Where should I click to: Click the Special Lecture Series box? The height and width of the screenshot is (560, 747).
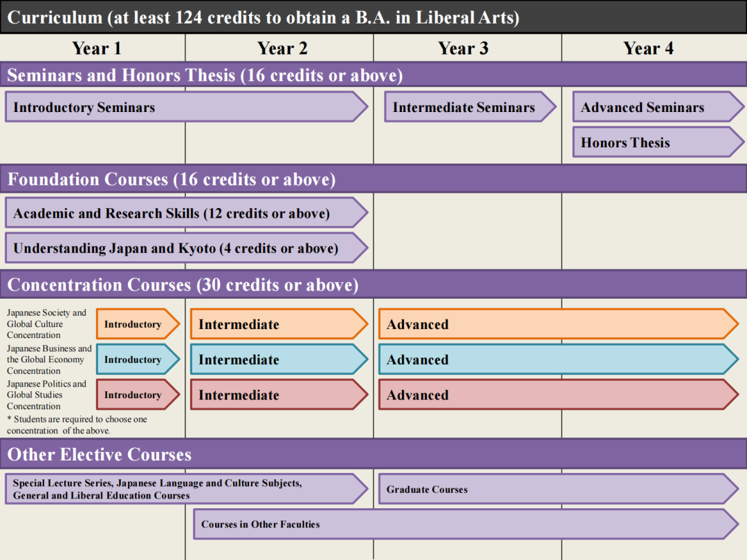(x=185, y=489)
